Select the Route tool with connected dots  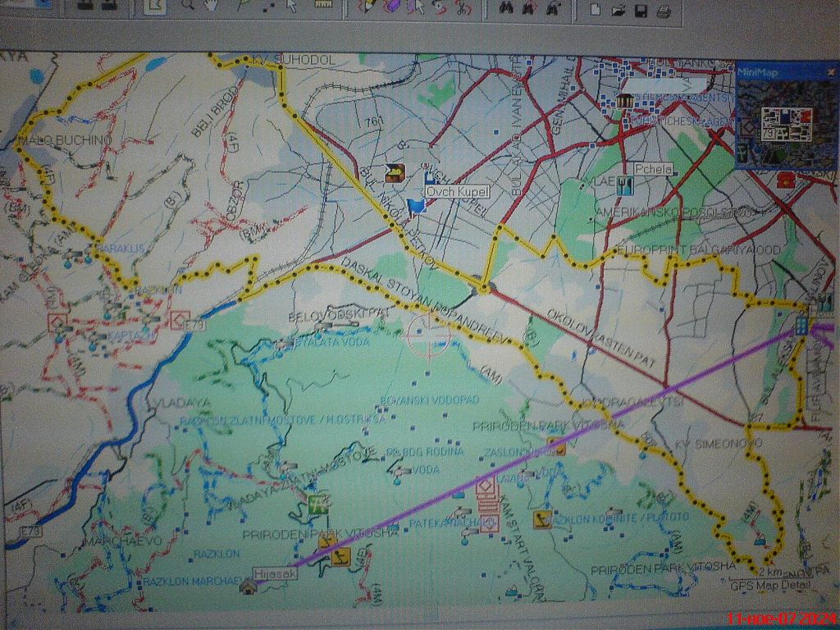point(269,7)
